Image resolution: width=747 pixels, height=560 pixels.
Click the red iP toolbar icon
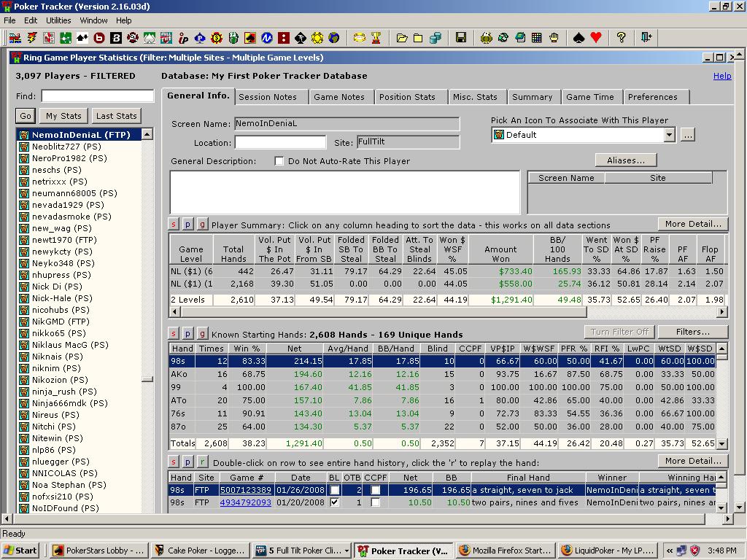click(183, 38)
